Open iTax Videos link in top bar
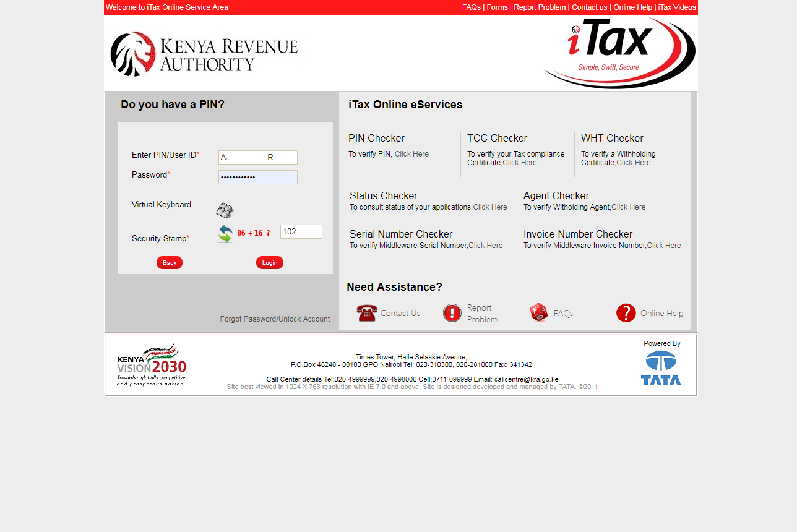 click(x=677, y=7)
